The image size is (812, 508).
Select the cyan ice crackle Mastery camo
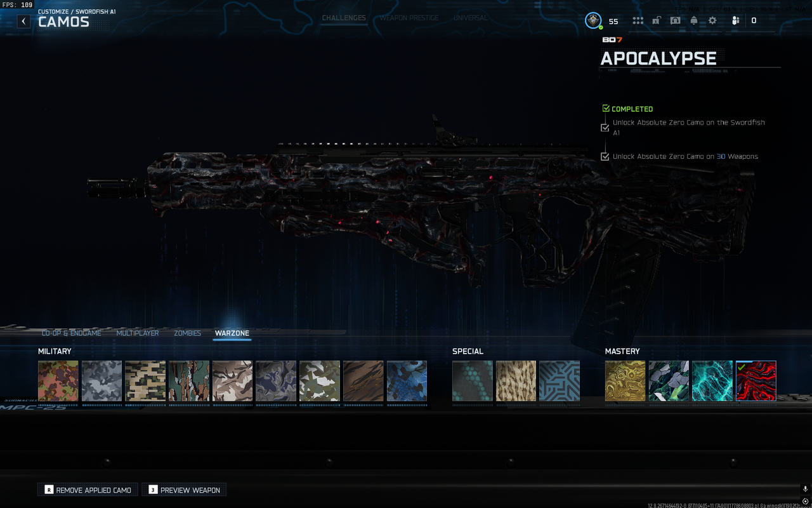712,381
